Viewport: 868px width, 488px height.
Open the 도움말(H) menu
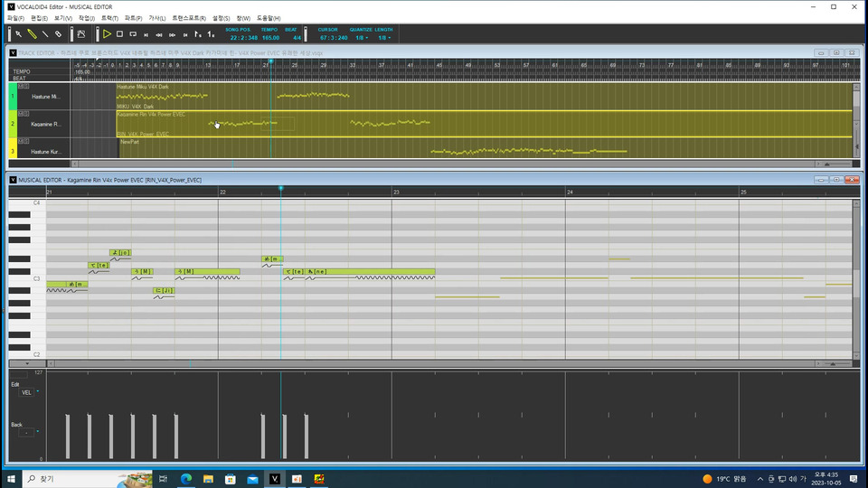[269, 18]
